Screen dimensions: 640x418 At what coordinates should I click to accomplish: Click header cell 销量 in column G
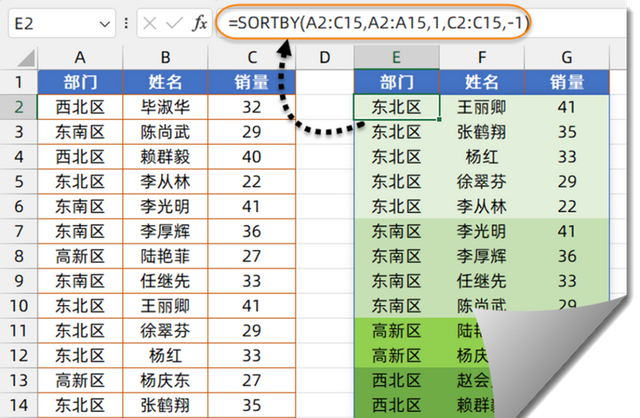coord(567,82)
